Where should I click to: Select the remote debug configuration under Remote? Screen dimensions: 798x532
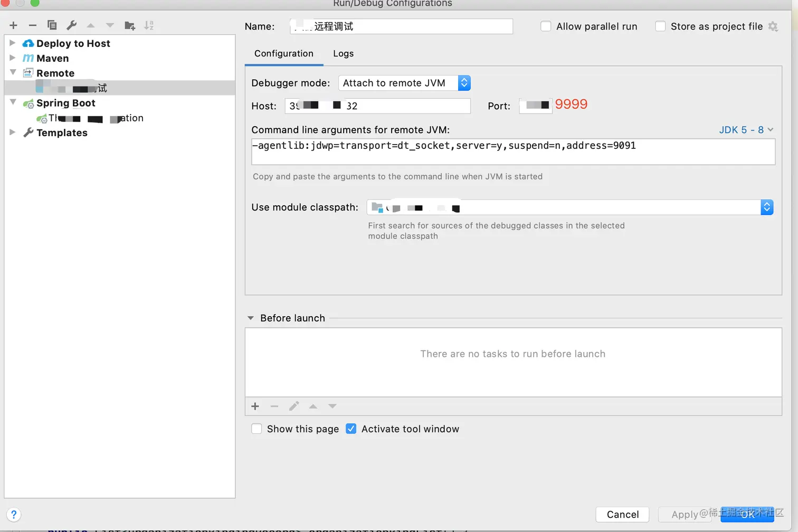(x=119, y=88)
